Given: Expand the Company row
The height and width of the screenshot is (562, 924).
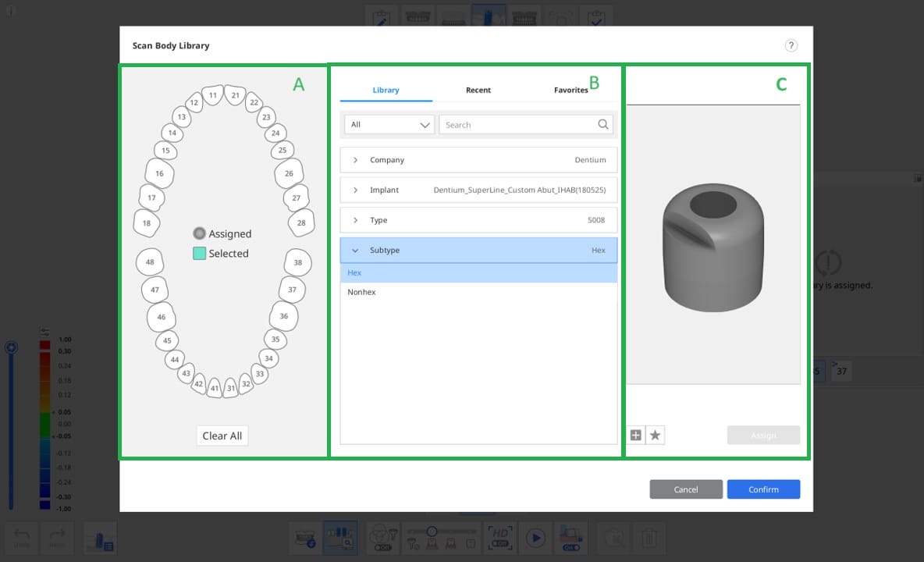Looking at the screenshot, I should pos(478,160).
